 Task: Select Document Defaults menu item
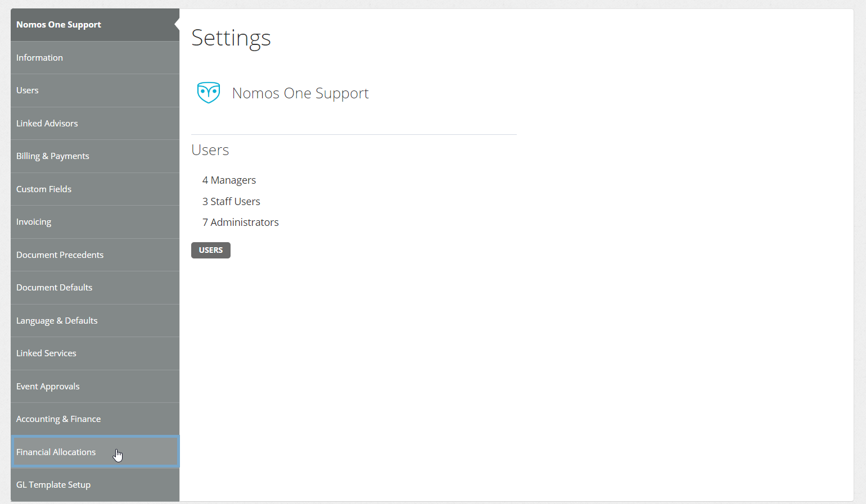pyautogui.click(x=95, y=288)
